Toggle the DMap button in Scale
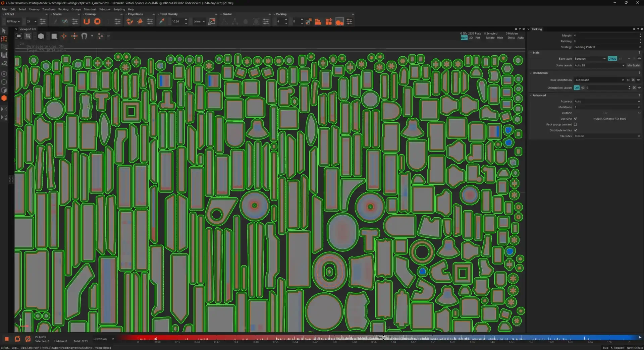This screenshot has width=644, height=350. 612,59
